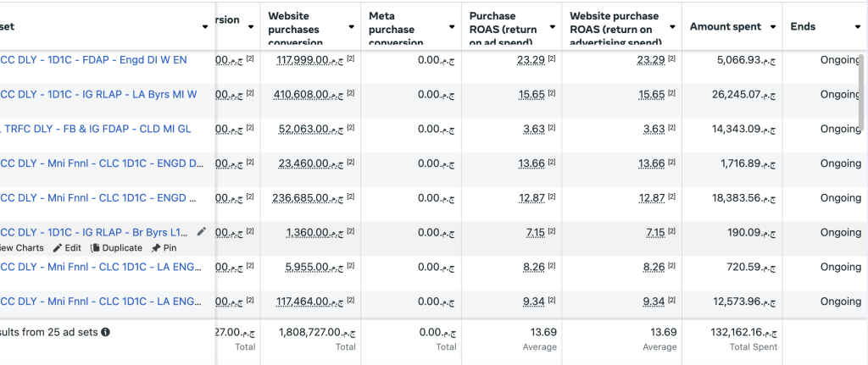868x365 pixels.
Task: Duplicate the IG RLAP Br Byrs ad set
Action: point(116,248)
